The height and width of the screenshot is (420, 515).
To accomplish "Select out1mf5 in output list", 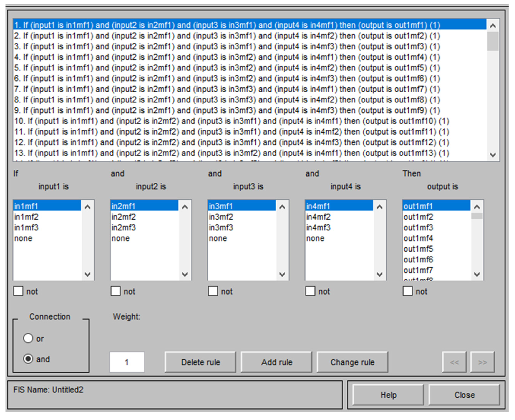I will coord(418,249).
